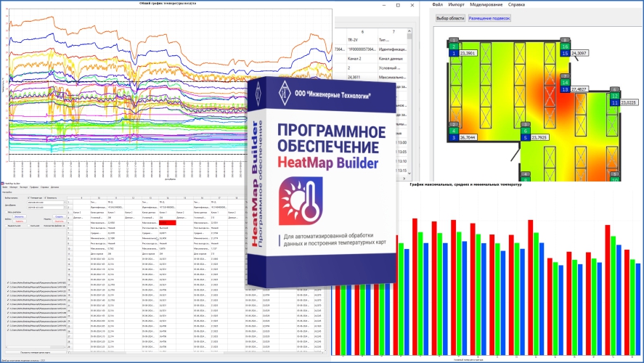644x363 pixels.
Task: Click the Выбор области button
Action: click(450, 18)
